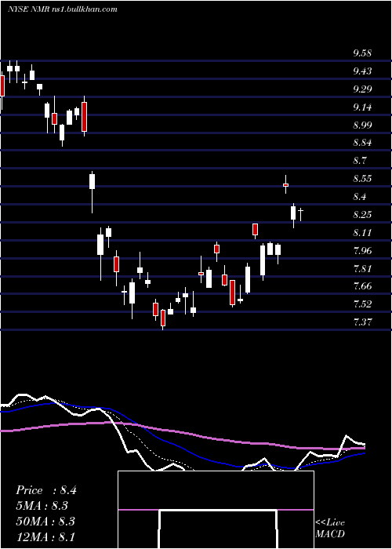Screen dimensions: 392x549
Task: Click the 9.14 price axis label
Action: (x=362, y=107)
